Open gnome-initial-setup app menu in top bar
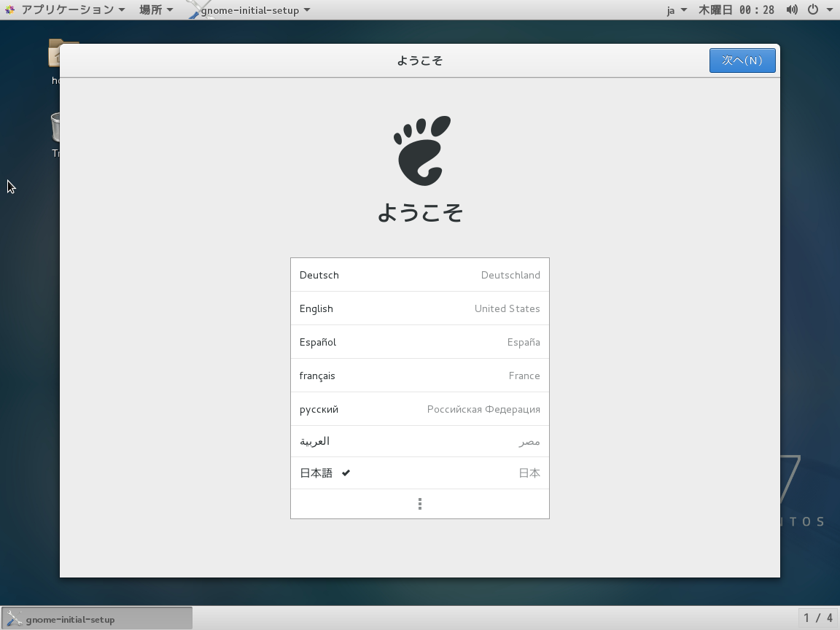This screenshot has height=630, width=840. coord(249,9)
